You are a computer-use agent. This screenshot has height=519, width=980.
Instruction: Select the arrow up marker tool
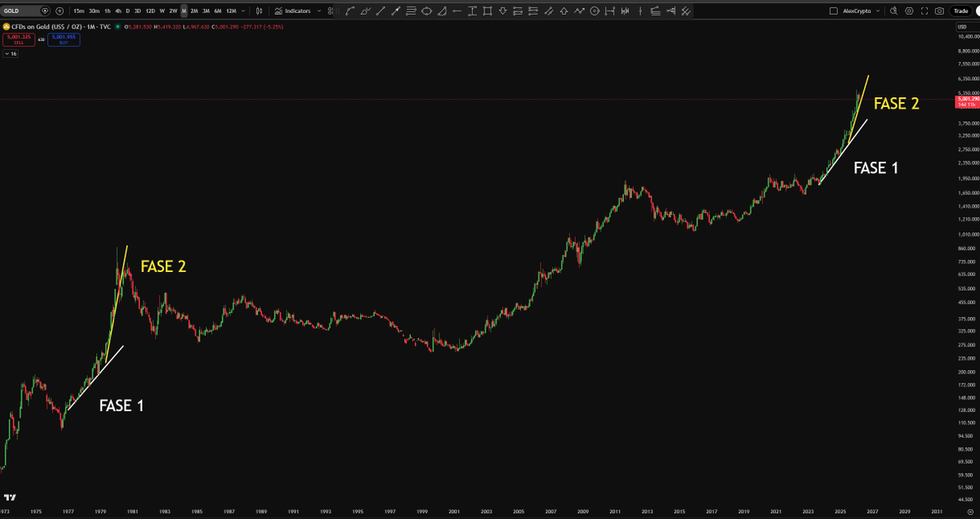(563, 11)
